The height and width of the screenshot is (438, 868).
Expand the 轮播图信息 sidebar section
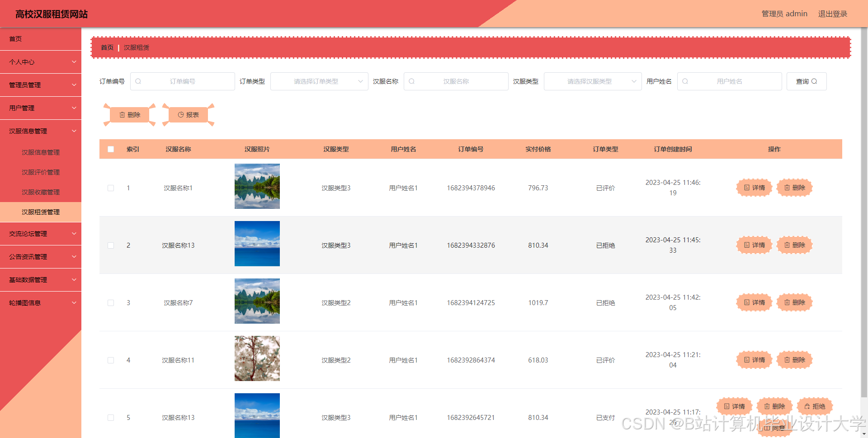[x=41, y=303]
